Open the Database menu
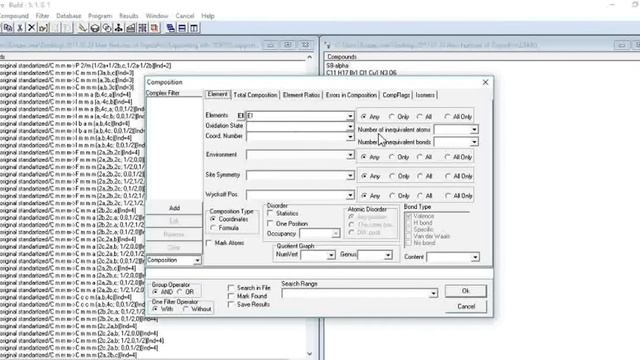 [x=69, y=16]
